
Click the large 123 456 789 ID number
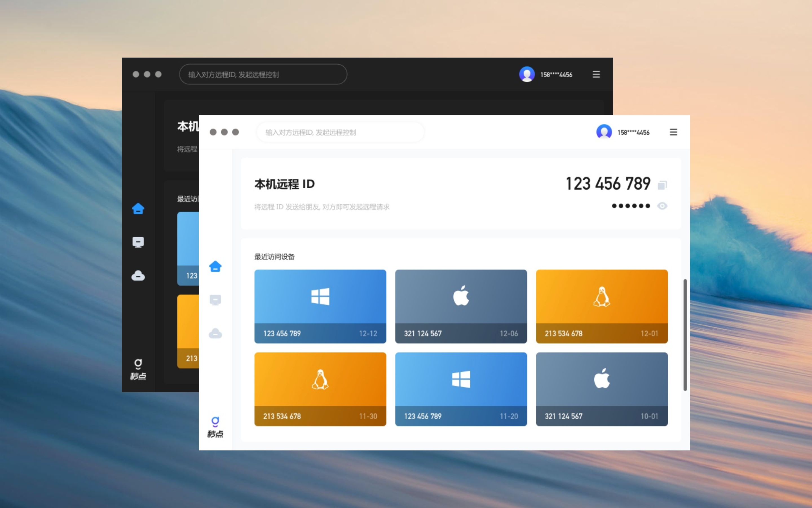tap(608, 184)
